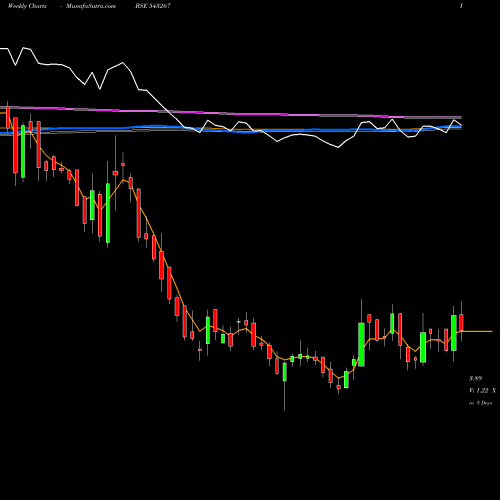This screenshot has height=500, width=500.
Task: Click the tallest green candlestick near the chart's right side
Action: tap(361, 344)
